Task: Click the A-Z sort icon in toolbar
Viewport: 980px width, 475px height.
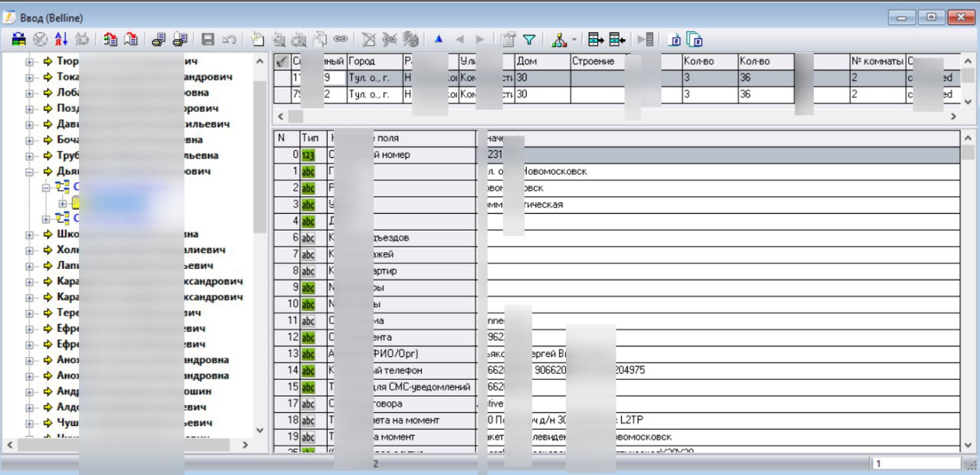Action: [61, 39]
